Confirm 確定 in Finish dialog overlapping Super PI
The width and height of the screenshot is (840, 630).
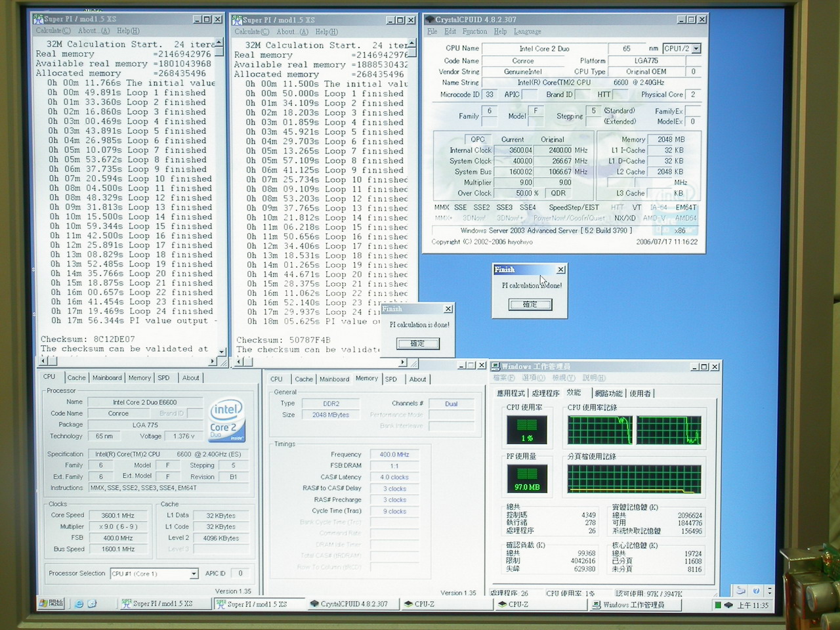click(417, 344)
